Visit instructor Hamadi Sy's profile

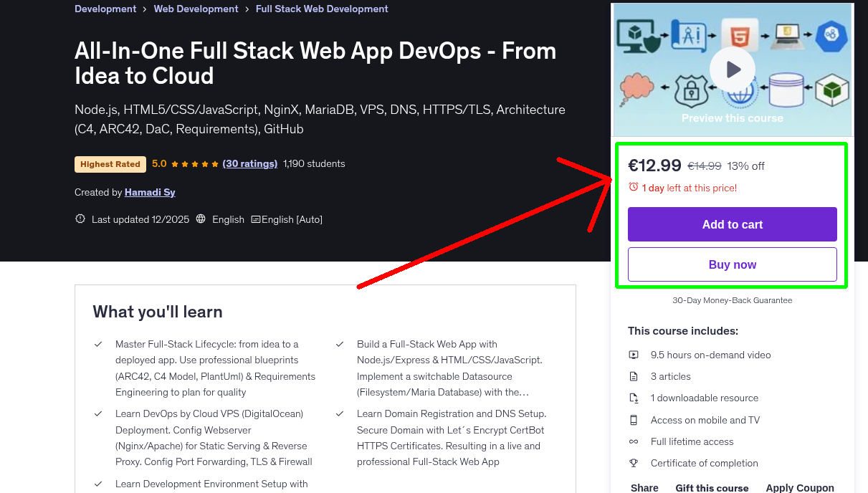149,192
